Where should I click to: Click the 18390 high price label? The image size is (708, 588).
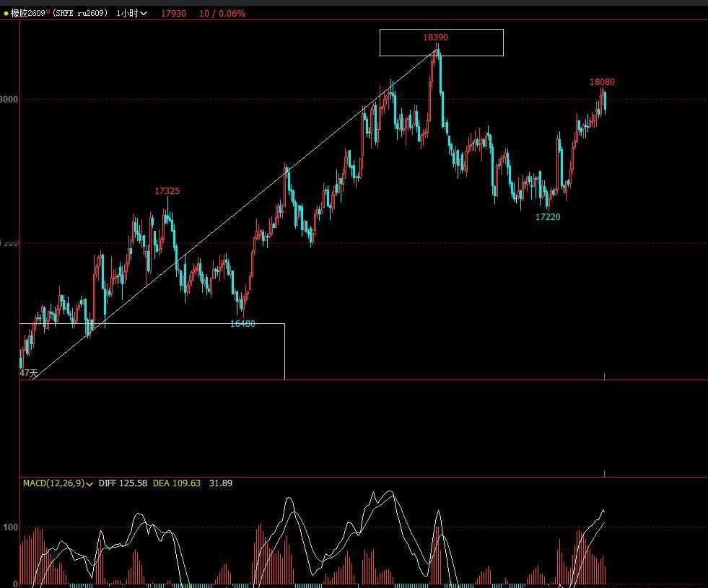(435, 37)
